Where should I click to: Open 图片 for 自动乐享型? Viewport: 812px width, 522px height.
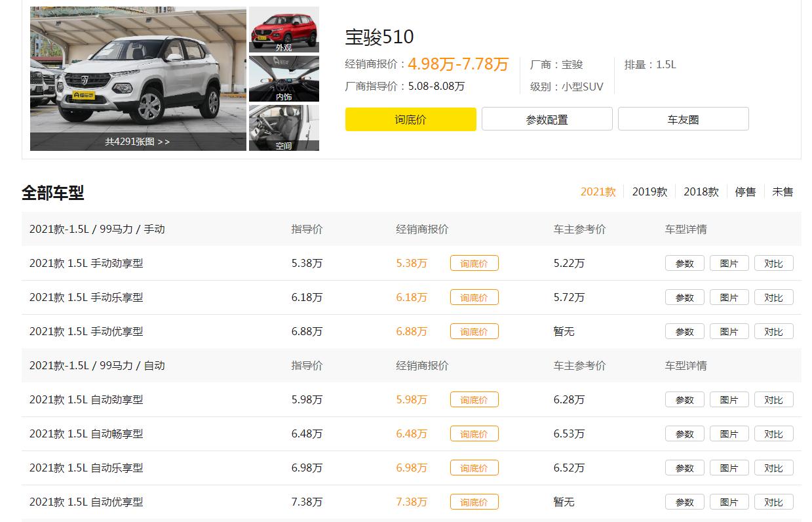(x=729, y=468)
